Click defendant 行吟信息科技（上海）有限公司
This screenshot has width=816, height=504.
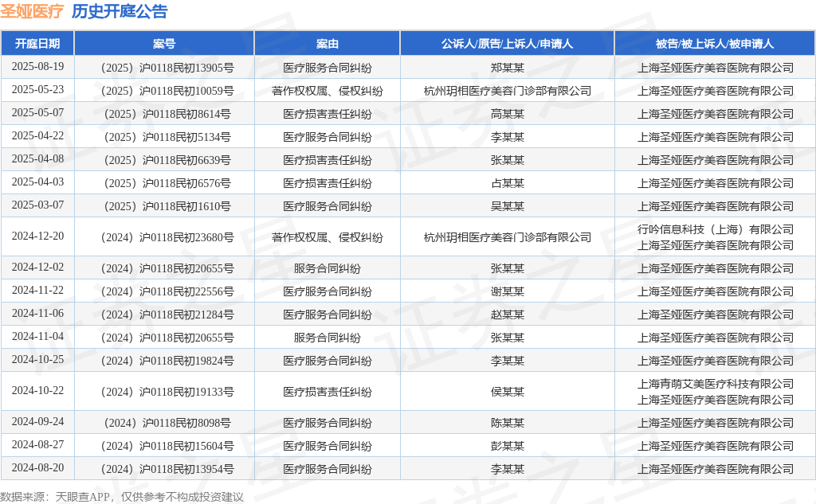pyautogui.click(x=715, y=229)
